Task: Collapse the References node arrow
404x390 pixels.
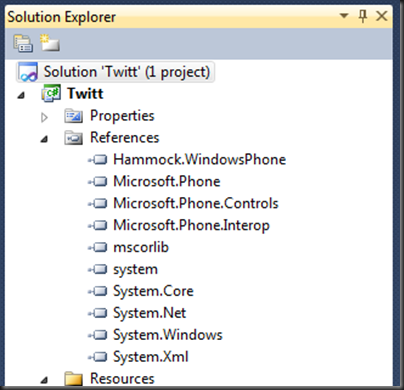Action: pyautogui.click(x=44, y=139)
